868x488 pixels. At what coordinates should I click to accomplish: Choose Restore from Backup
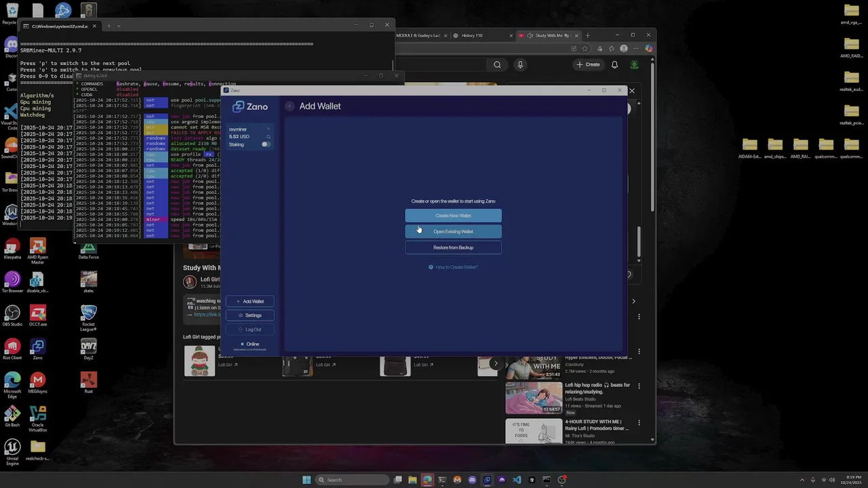point(453,247)
